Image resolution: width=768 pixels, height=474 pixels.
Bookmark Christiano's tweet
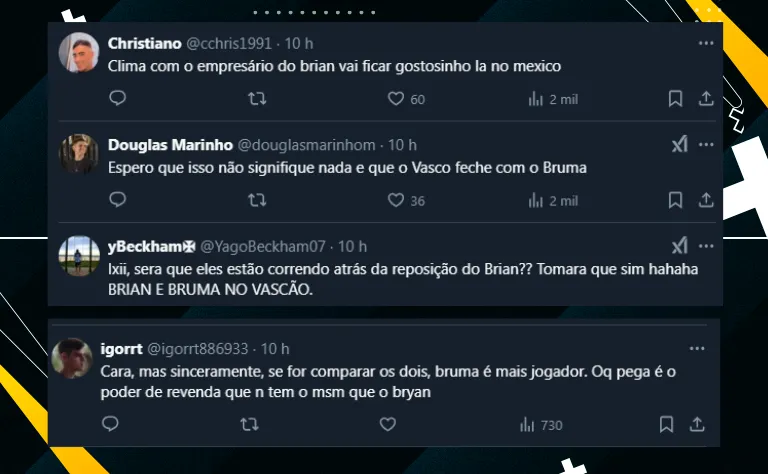point(675,99)
